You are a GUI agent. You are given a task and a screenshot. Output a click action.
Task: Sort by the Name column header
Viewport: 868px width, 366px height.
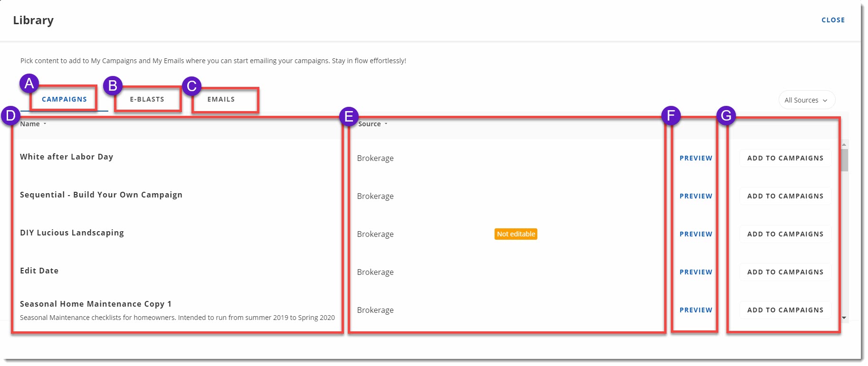point(30,124)
